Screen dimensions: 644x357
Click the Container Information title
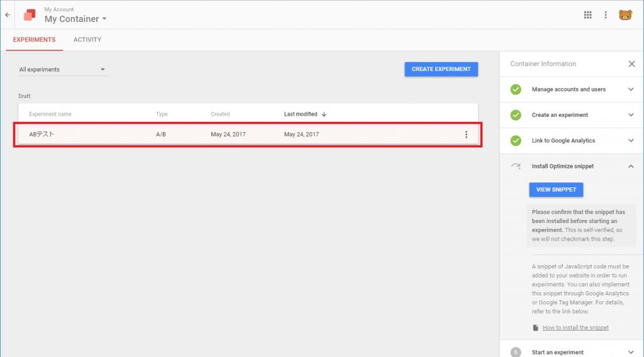coord(543,64)
